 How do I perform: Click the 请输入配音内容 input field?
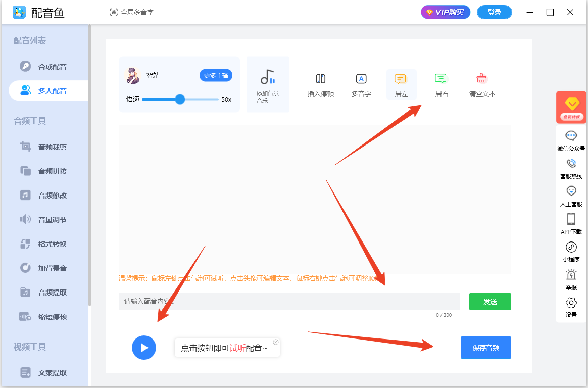(x=289, y=302)
